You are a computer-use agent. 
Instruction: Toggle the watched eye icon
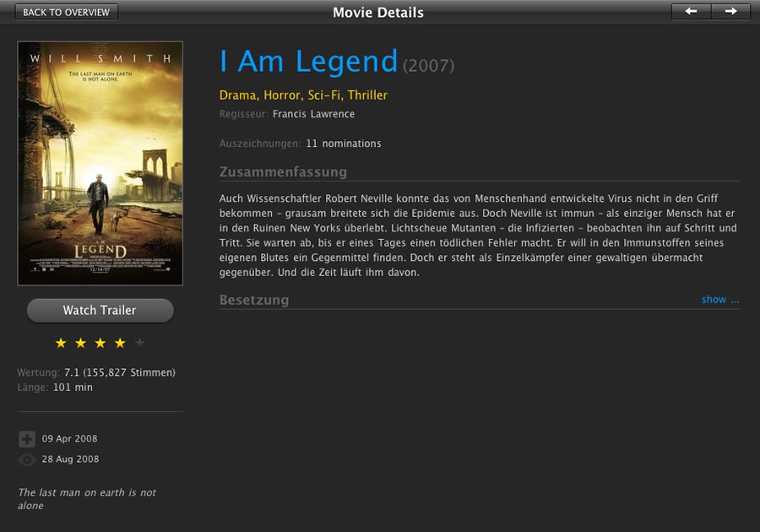(x=27, y=459)
